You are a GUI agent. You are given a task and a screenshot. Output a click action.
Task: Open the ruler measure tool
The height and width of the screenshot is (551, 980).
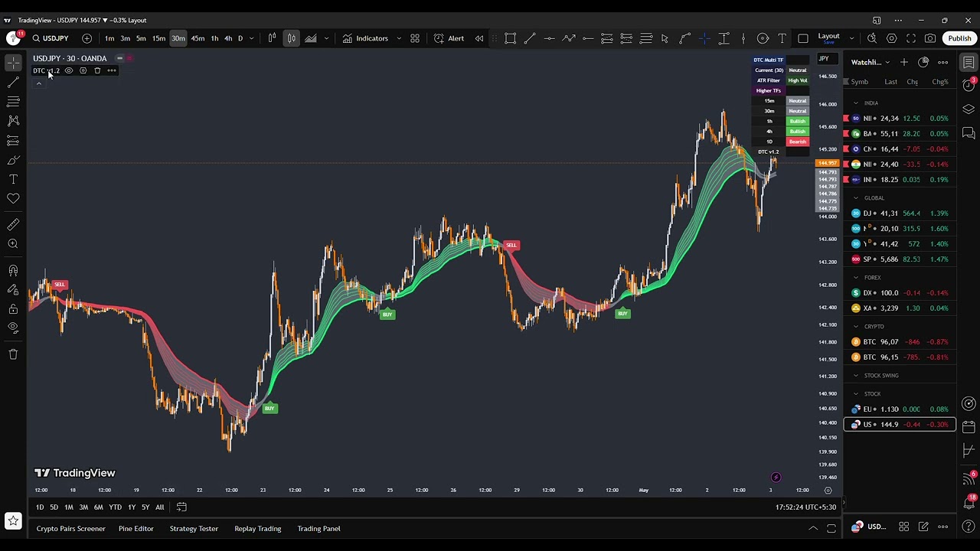(13, 224)
